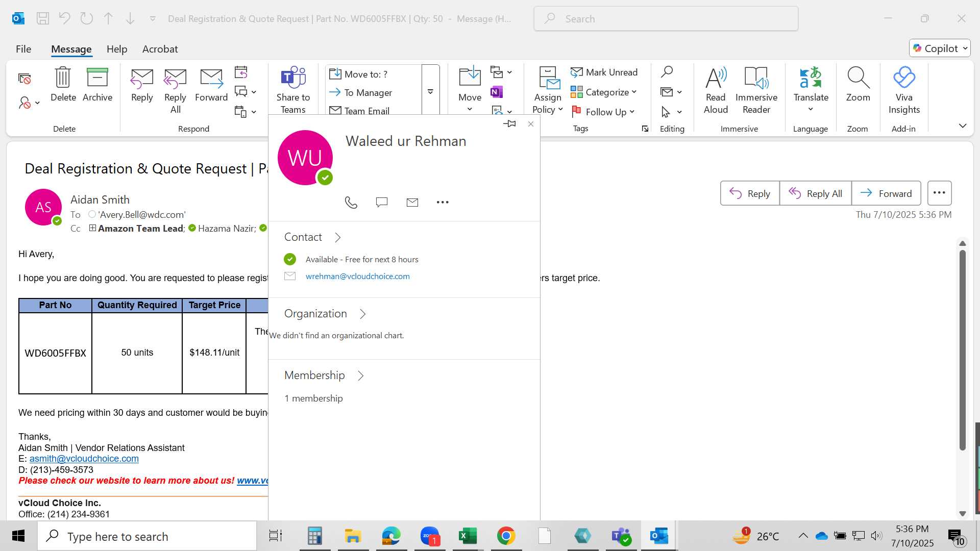Open Viva Insights add-in
The image size is (980, 551).
pos(904,90)
